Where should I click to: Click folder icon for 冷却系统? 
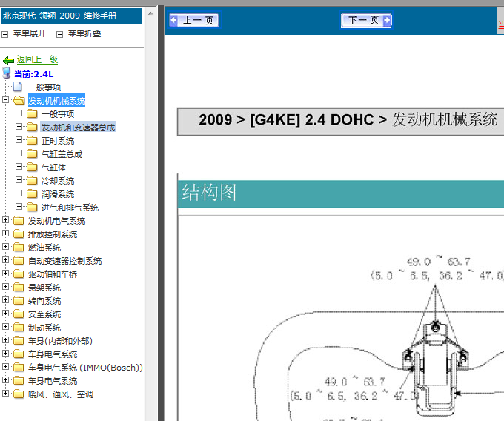[x=32, y=181]
